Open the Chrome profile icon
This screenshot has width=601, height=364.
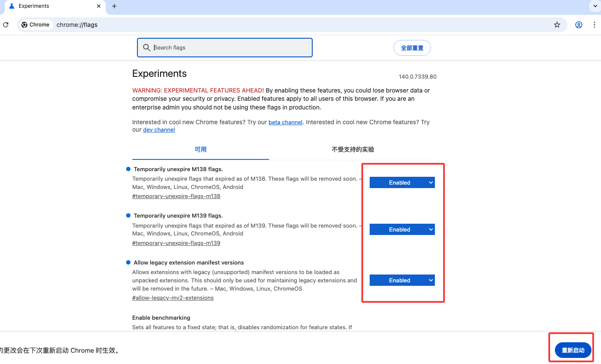coord(579,25)
